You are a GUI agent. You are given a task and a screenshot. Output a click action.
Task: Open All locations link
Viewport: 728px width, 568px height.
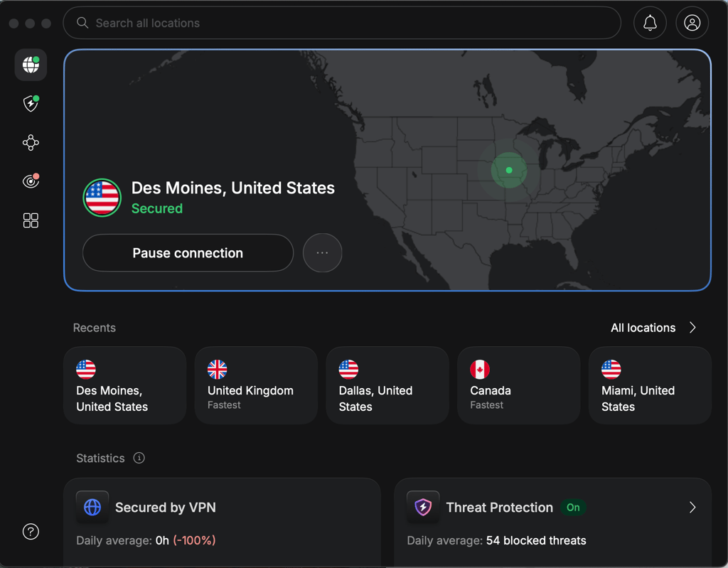643,328
